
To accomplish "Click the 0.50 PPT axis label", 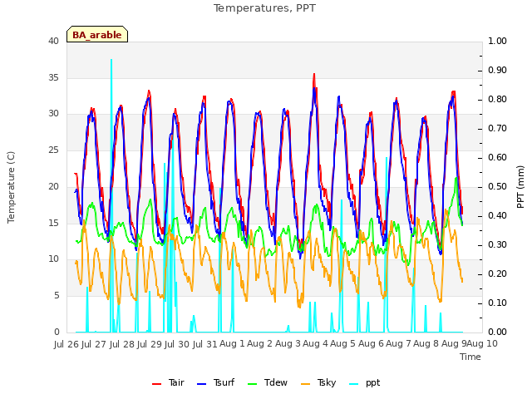I will [497, 186].
